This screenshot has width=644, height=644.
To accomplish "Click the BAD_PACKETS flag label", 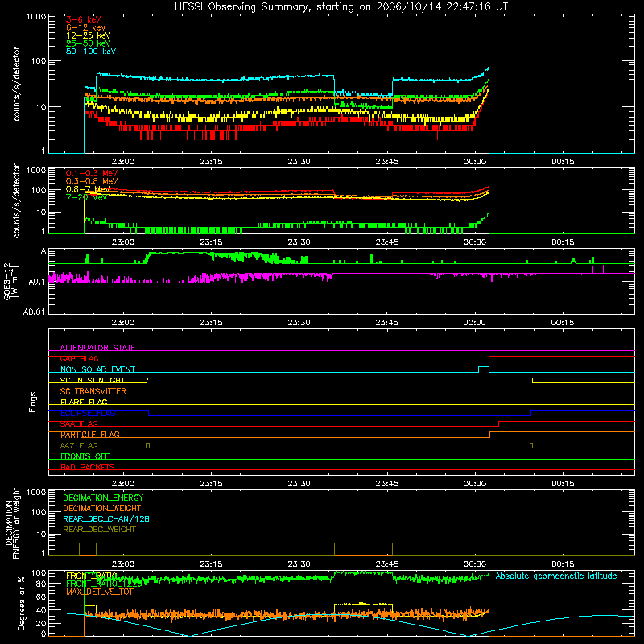I will [88, 467].
